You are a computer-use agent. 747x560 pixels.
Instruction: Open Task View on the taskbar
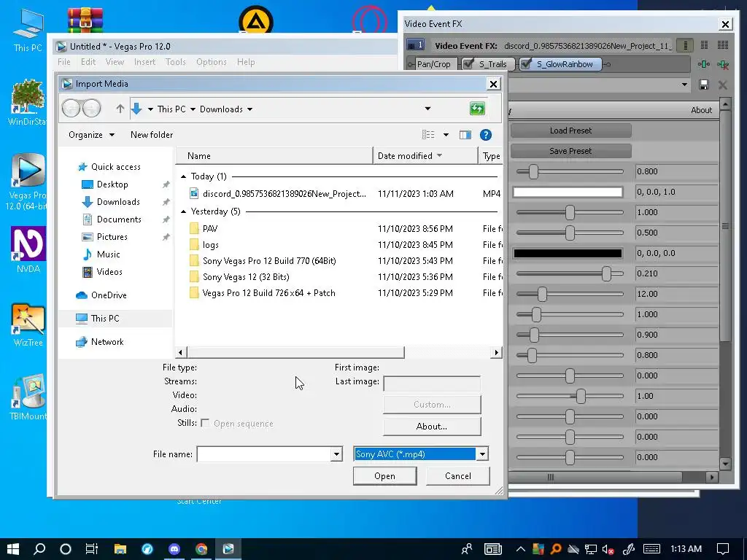tap(91, 548)
